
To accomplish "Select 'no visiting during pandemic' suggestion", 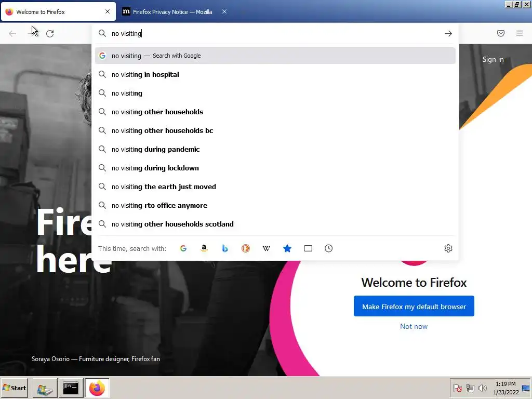I will click(x=275, y=149).
